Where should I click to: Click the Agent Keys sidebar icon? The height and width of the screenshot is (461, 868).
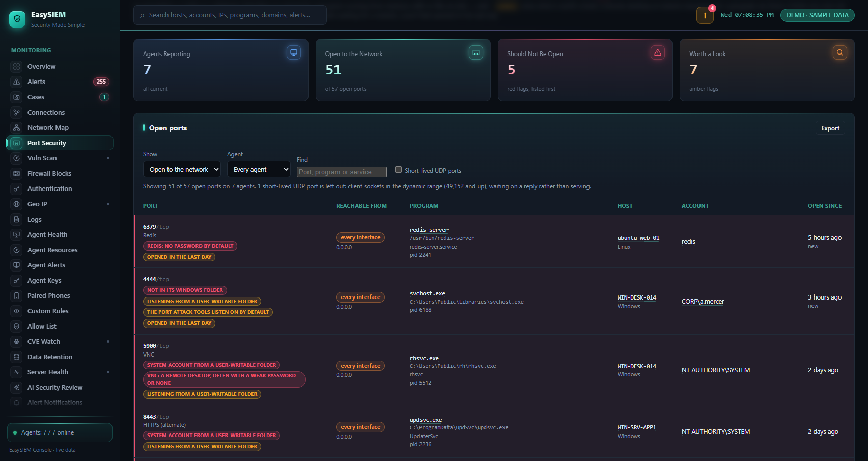pos(17,281)
